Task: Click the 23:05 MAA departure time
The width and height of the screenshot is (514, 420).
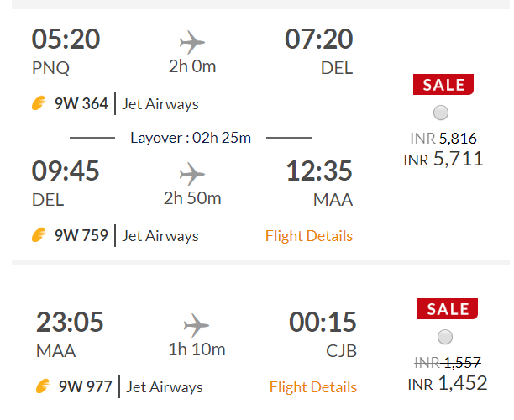Action: coord(70,322)
